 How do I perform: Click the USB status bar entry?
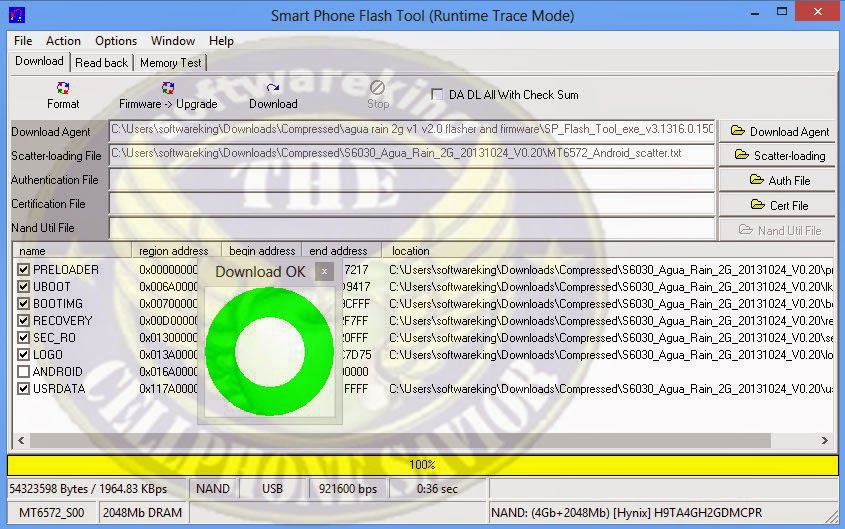[272, 489]
